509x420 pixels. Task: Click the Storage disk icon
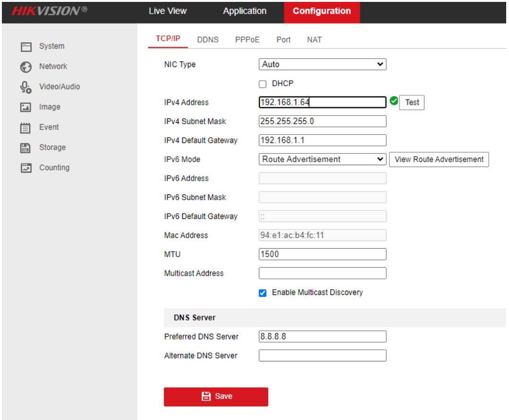(25, 148)
